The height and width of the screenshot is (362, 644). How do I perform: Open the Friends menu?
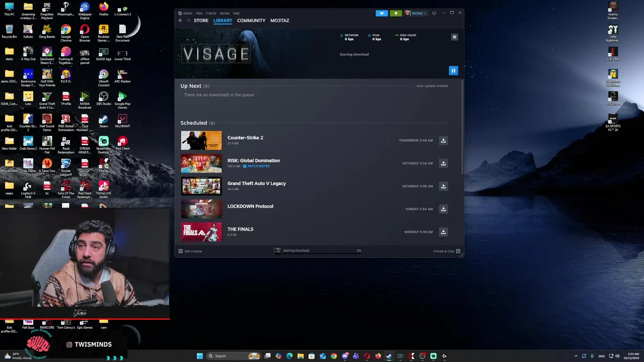tap(211, 13)
